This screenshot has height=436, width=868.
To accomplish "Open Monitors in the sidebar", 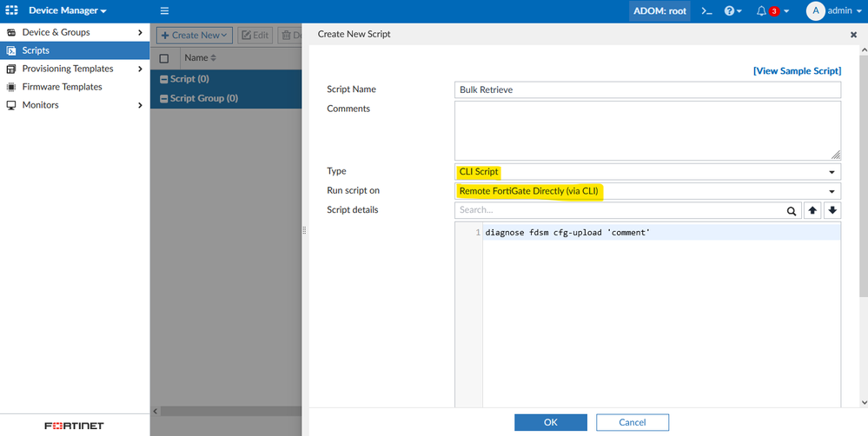I will pos(75,105).
